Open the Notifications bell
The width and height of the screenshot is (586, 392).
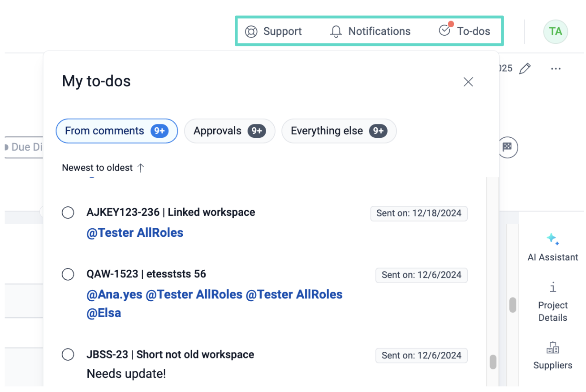point(336,32)
